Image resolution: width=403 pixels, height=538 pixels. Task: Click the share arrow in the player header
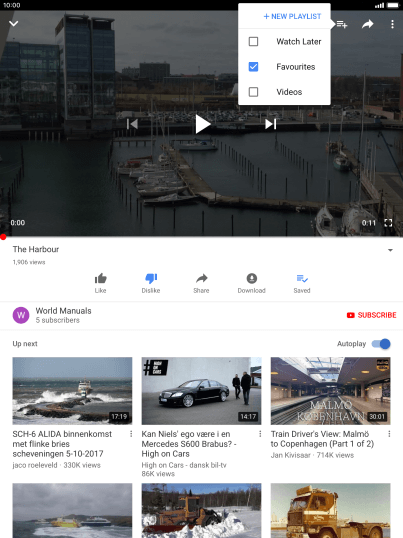(x=367, y=24)
